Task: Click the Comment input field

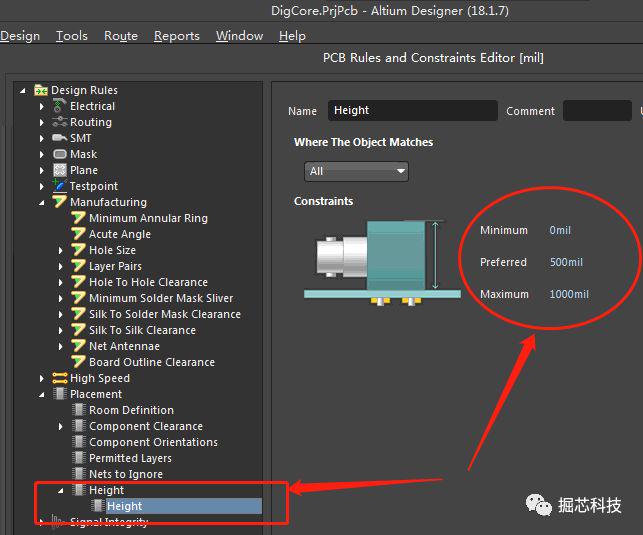Action: coord(597,110)
